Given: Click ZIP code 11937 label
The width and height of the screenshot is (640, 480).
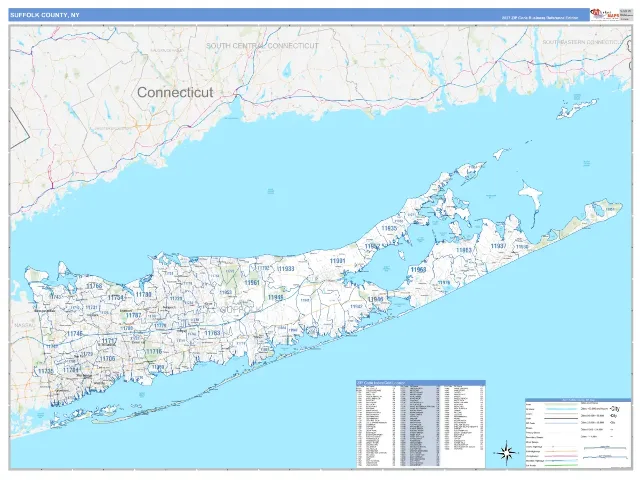Looking at the screenshot, I should [498, 246].
